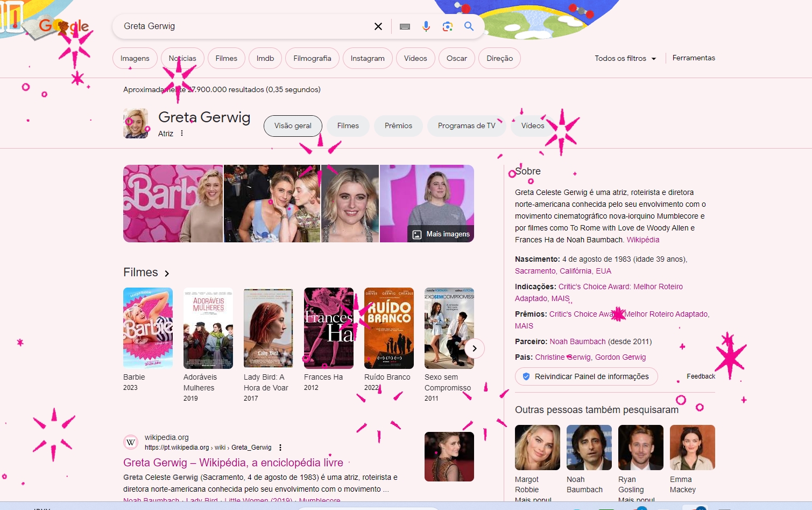Click the Greta Gerwig profile thumbnail
Image resolution: width=812 pixels, height=510 pixels.
(x=136, y=123)
